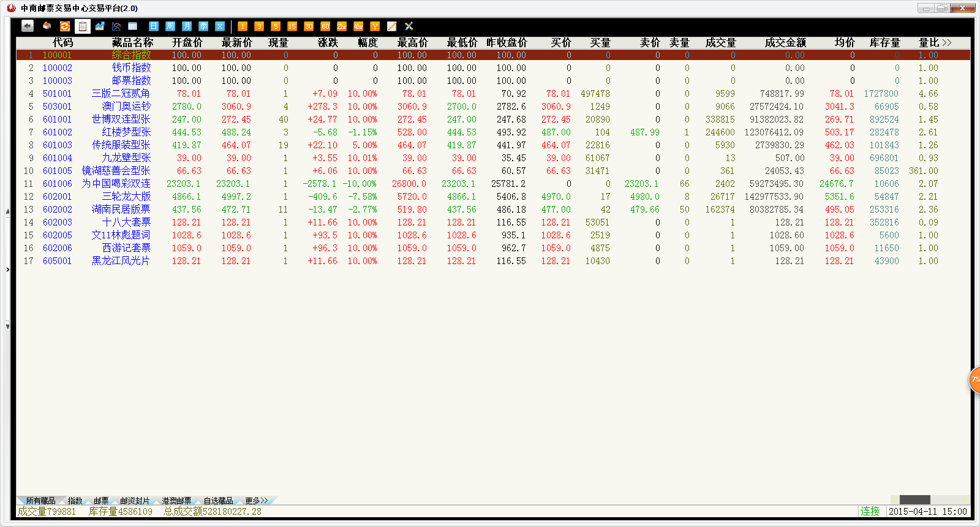Image resolution: width=980 pixels, height=527 pixels.
Task: Open collectible 西游记套票
Action: 126,248
